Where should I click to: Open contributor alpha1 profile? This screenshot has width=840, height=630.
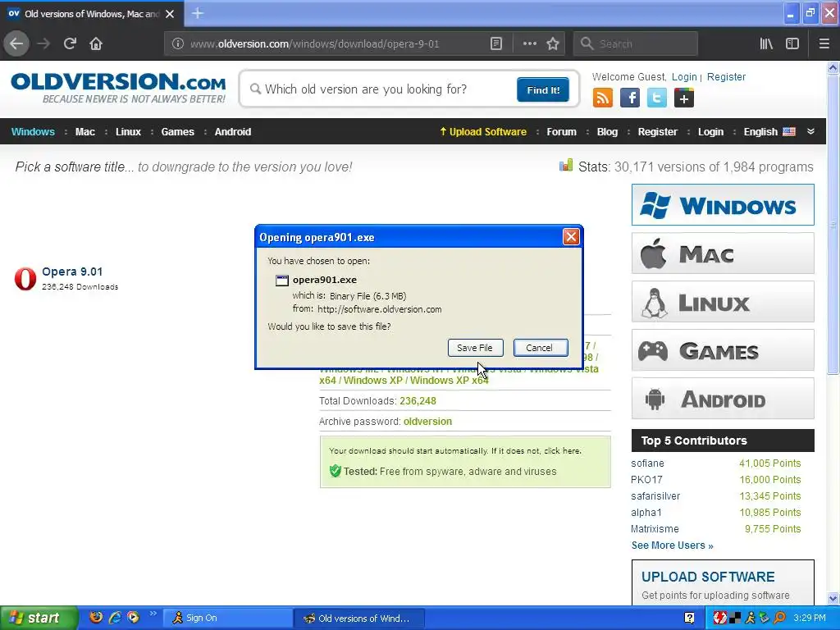point(646,513)
